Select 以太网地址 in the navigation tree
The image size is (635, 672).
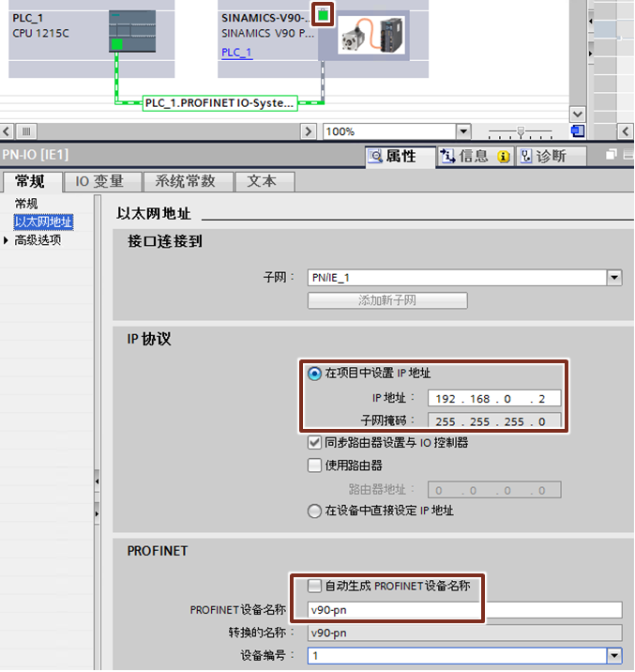click(43, 222)
